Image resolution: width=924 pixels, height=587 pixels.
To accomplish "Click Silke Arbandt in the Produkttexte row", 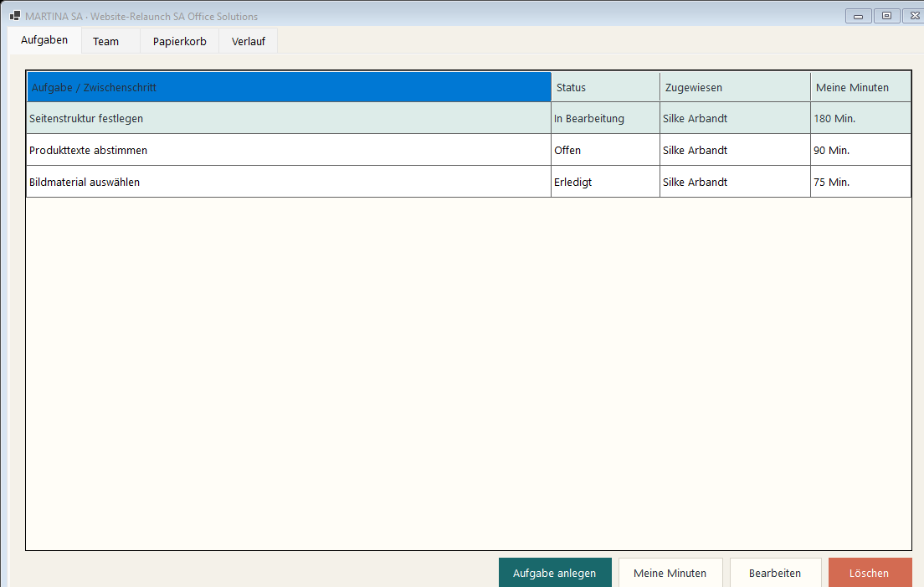I will [x=735, y=150].
